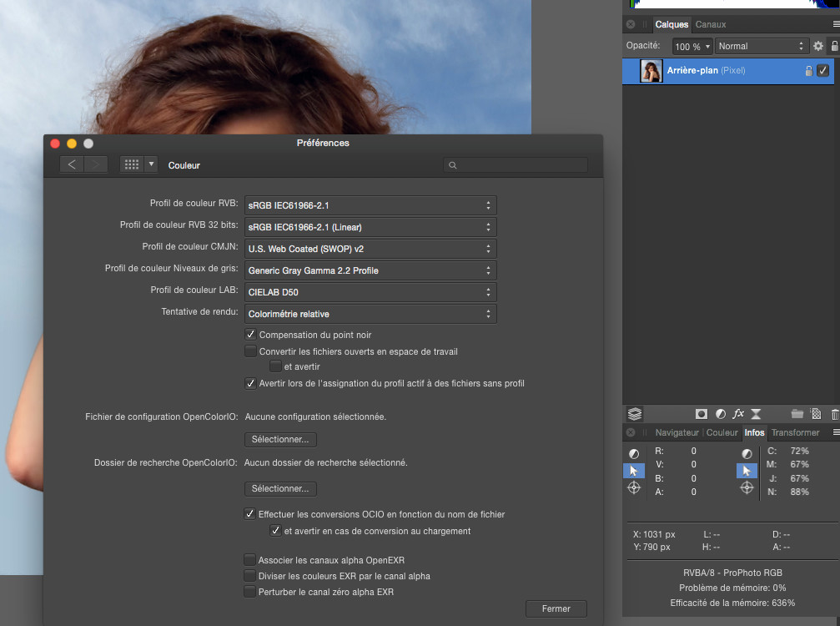Select the cursor tracking icon beside CMJN readout
Viewport: 840px width, 626px height.
pyautogui.click(x=747, y=471)
